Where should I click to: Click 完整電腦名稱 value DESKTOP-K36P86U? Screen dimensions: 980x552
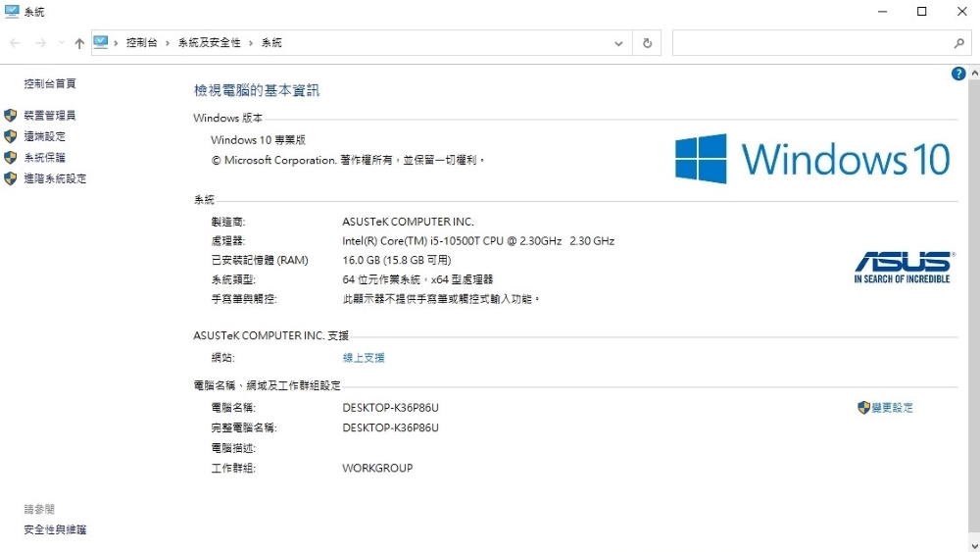coord(391,427)
